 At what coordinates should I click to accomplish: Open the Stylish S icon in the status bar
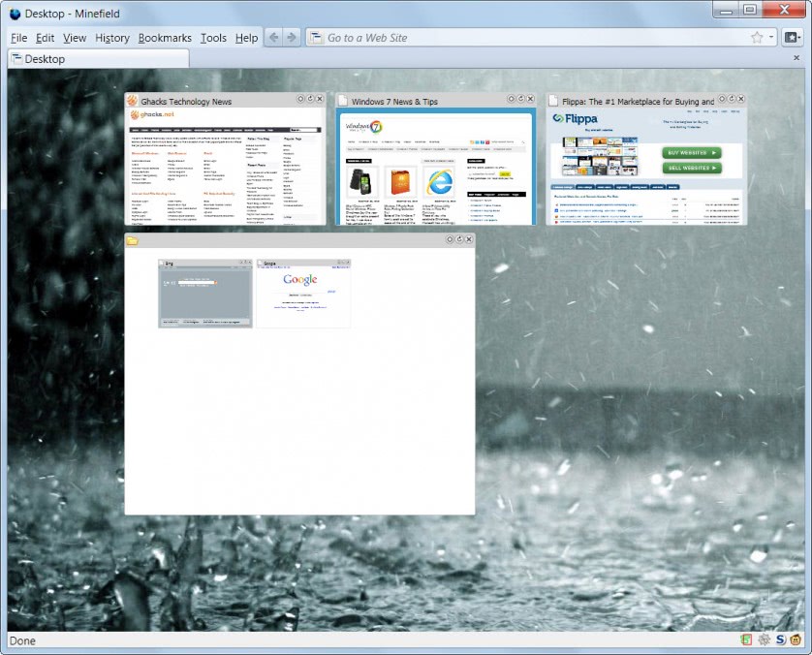(x=781, y=639)
